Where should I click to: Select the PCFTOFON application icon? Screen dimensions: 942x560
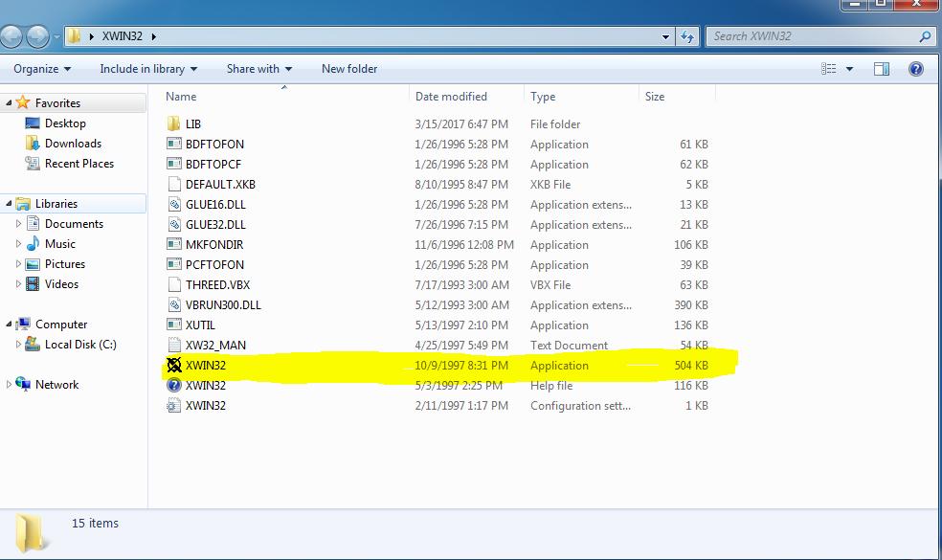[x=173, y=264]
